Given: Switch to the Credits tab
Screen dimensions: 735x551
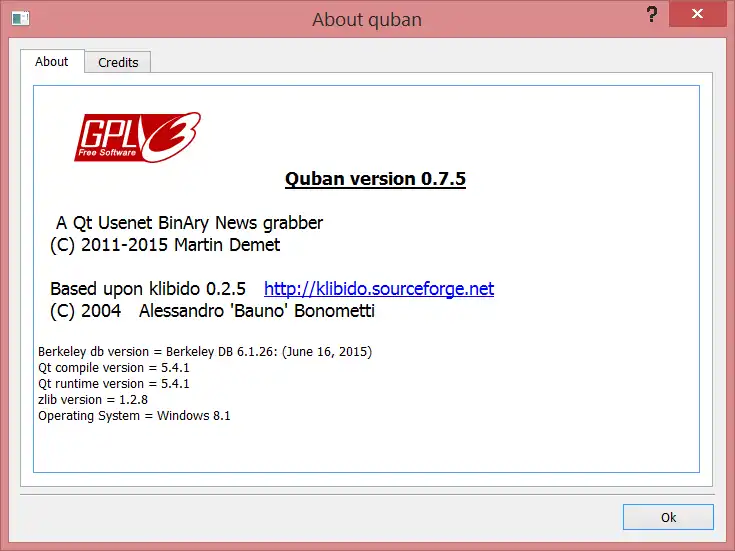Looking at the screenshot, I should pyautogui.click(x=118, y=62).
